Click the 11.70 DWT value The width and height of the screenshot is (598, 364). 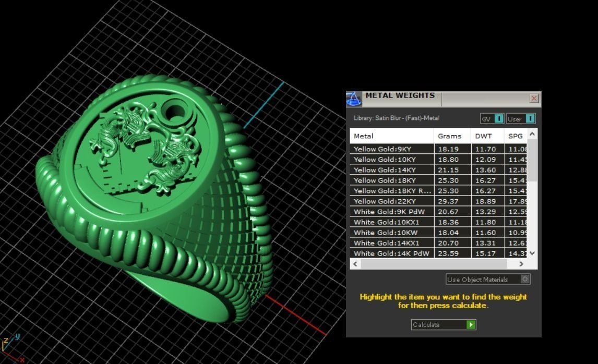485,149
